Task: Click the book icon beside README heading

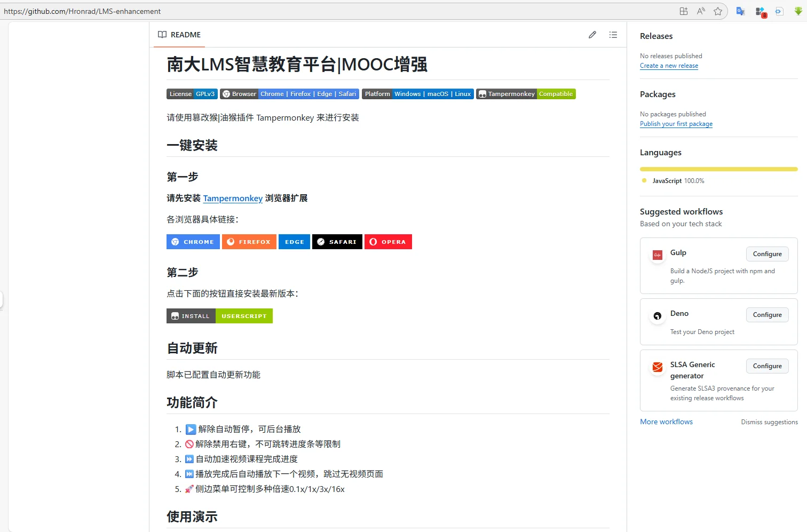Action: [162, 34]
